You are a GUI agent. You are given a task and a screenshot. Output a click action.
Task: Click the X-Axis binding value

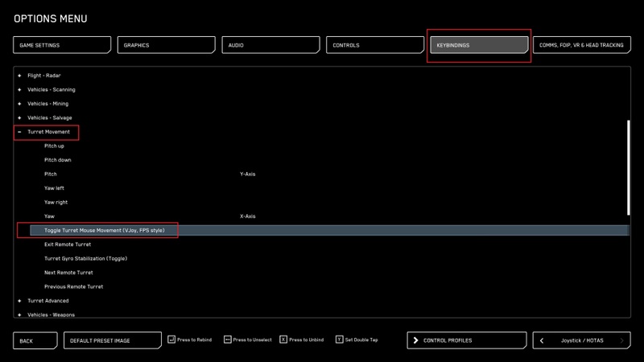[248, 216]
